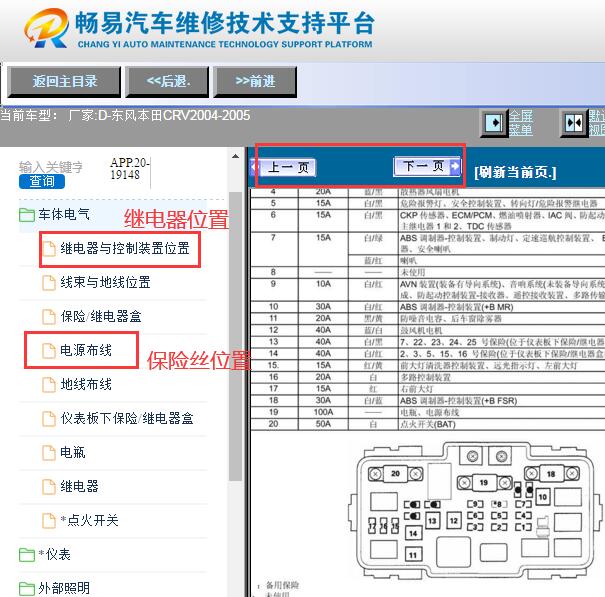Open 电瓶 document
The image size is (605, 597).
tap(73, 452)
